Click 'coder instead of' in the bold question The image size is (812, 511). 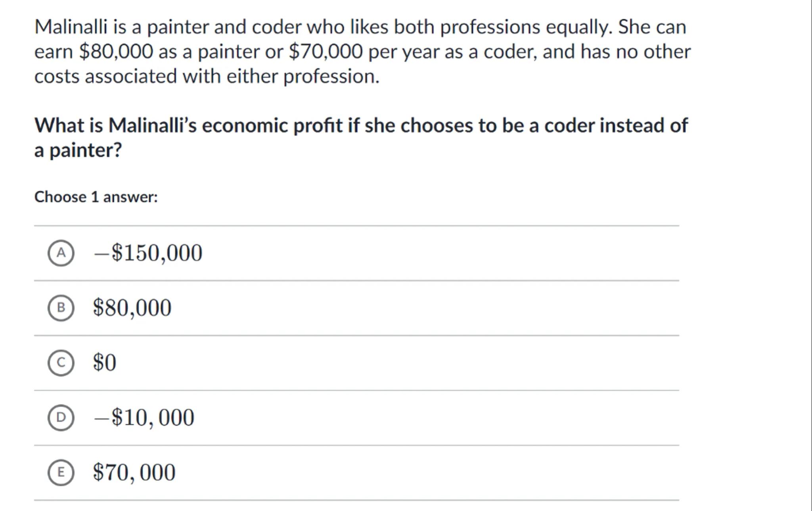(x=616, y=125)
